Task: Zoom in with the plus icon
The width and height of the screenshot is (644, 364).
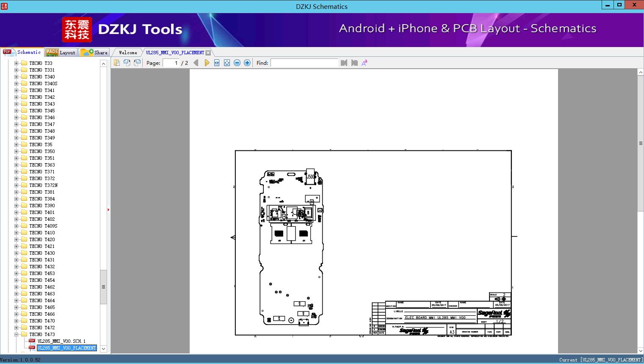Action: tap(247, 63)
